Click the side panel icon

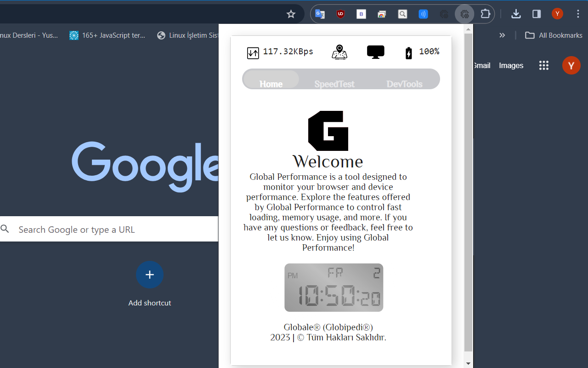[x=536, y=14]
